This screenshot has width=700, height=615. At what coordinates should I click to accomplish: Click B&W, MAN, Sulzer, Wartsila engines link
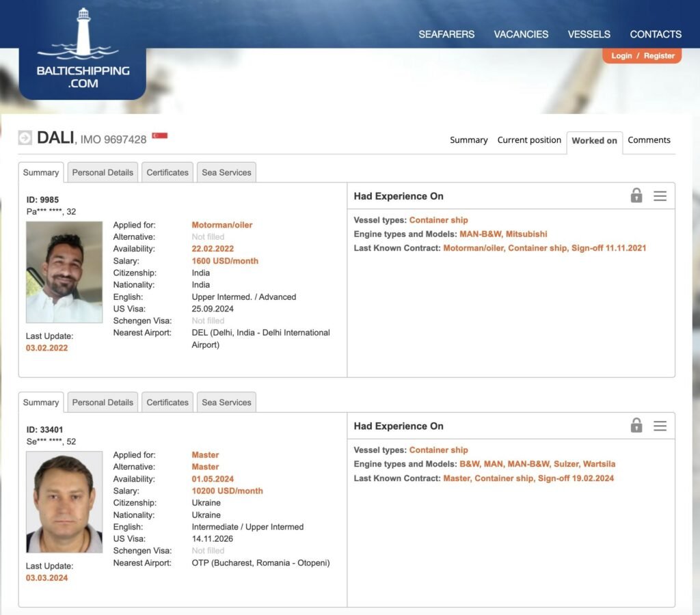537,464
